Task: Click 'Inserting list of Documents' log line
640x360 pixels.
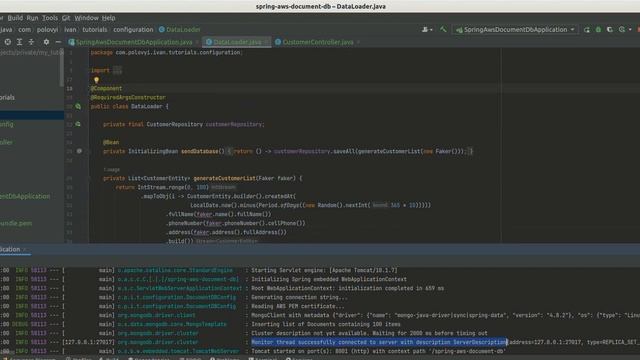Action: (326, 324)
